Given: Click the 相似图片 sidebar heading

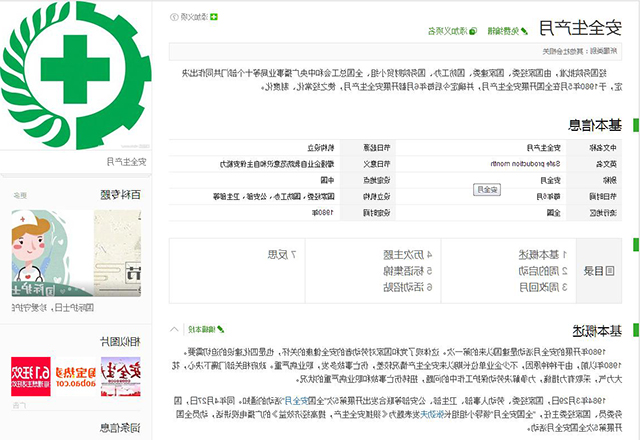Looking at the screenshot, I should pyautogui.click(x=121, y=342).
